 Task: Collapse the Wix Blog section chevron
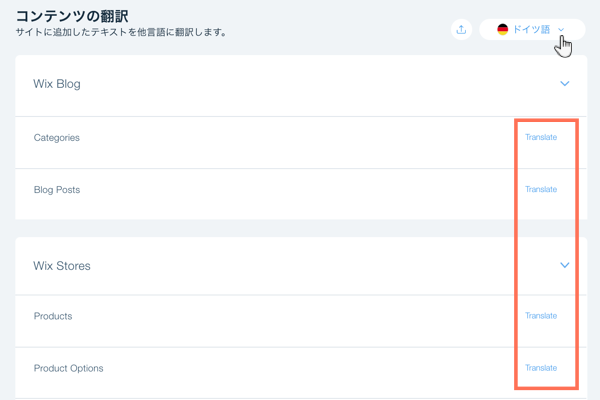pyautogui.click(x=565, y=84)
